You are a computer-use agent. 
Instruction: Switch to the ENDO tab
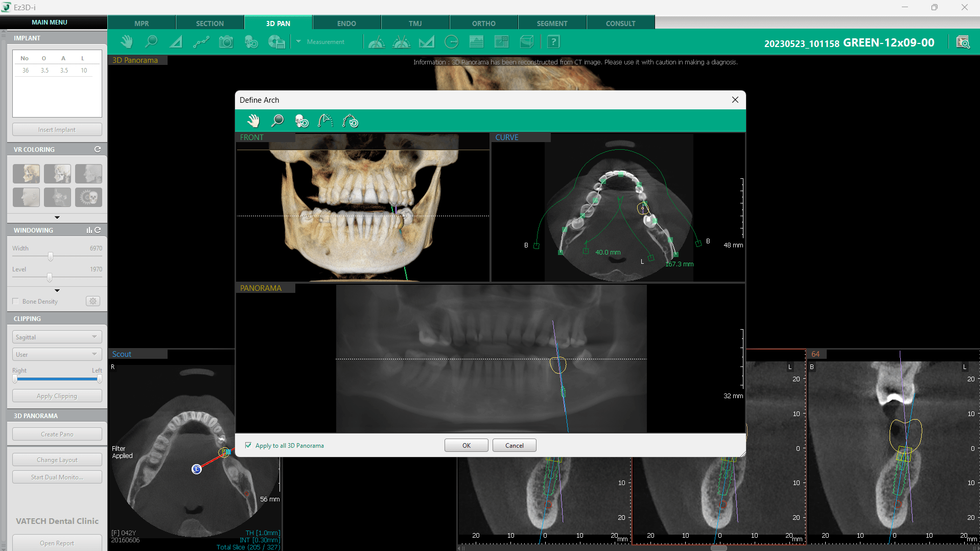click(x=346, y=23)
